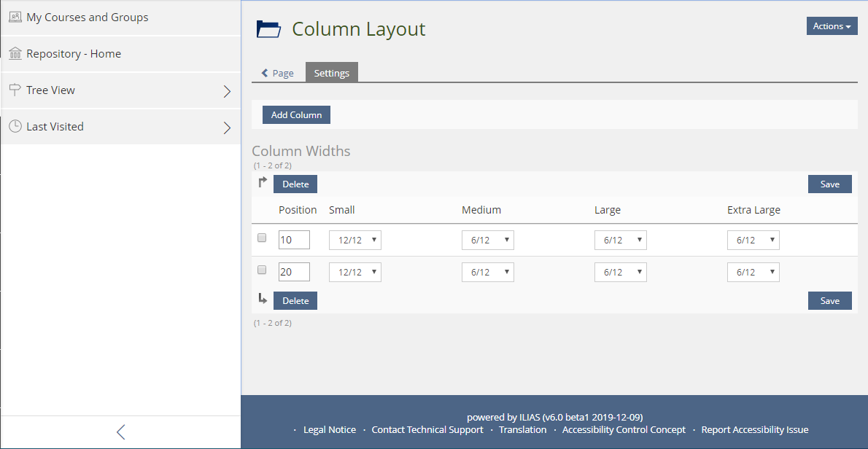Click the position input field containing 20
The width and height of the screenshot is (868, 449).
click(294, 272)
